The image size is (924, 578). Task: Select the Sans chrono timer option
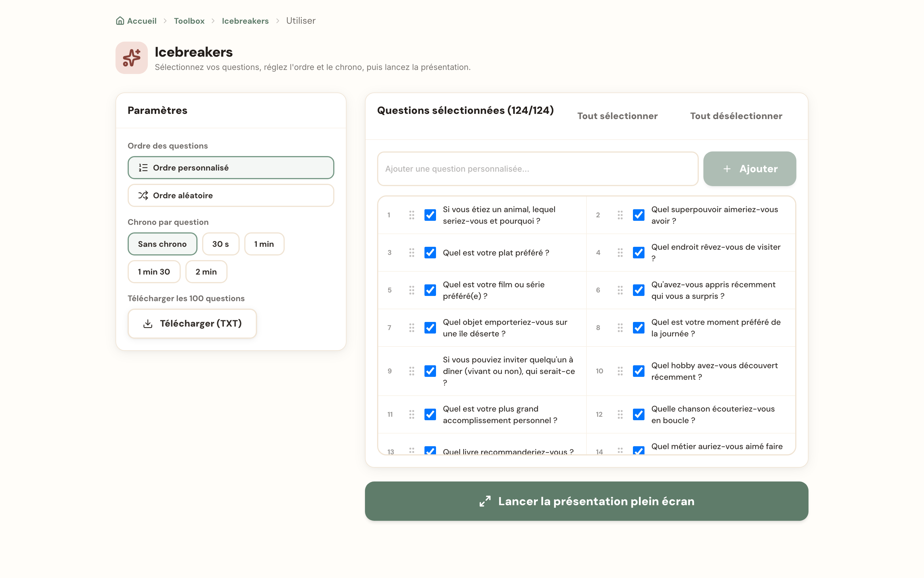point(162,244)
